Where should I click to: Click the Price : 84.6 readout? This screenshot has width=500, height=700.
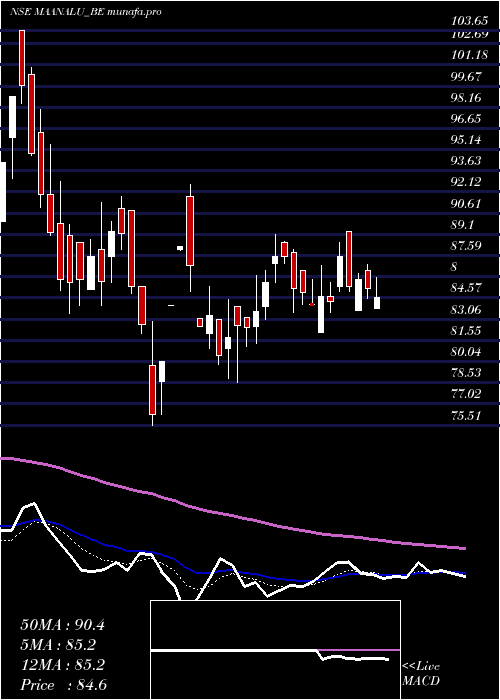click(x=63, y=685)
